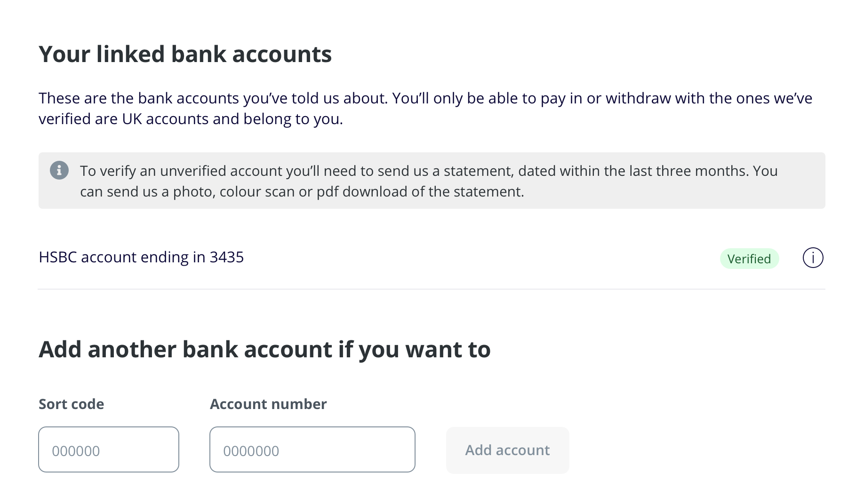The width and height of the screenshot is (864, 504).
Task: Click the info icon in the grey notice banner
Action: (x=59, y=170)
